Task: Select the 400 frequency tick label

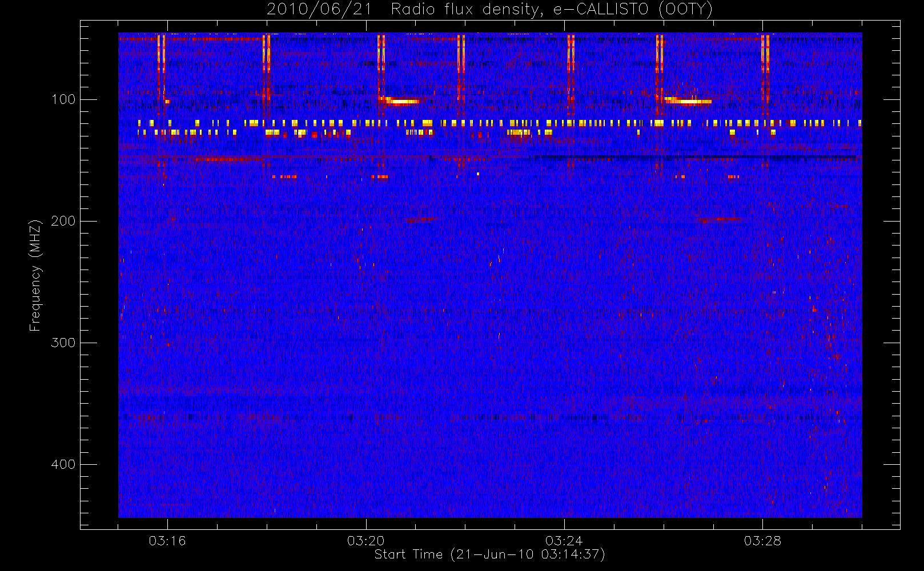Action: (x=63, y=464)
